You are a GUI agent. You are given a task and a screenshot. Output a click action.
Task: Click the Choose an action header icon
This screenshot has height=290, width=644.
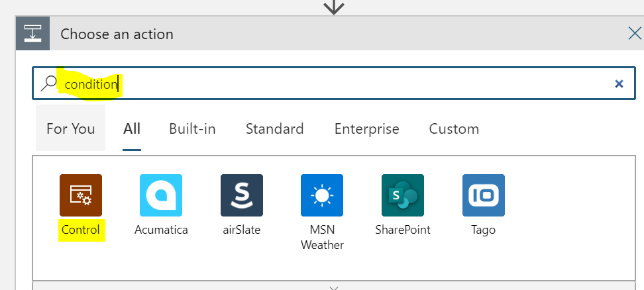33,34
